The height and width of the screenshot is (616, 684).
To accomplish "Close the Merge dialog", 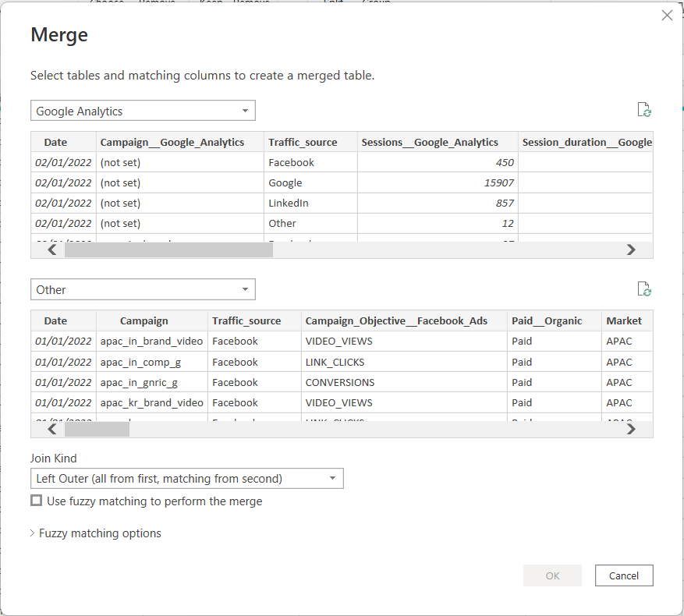I will 667,16.
